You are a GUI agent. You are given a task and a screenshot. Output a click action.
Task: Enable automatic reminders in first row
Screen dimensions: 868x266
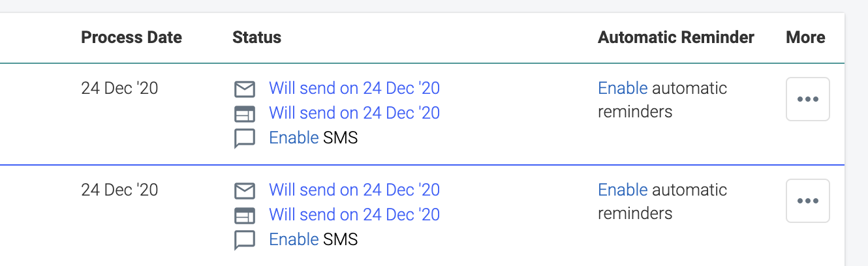[623, 88]
